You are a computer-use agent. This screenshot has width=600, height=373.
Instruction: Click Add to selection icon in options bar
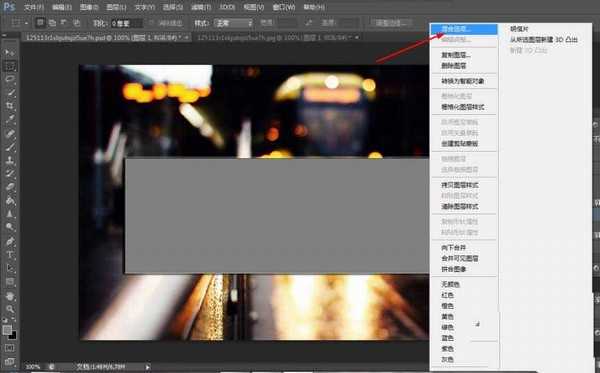click(52, 23)
